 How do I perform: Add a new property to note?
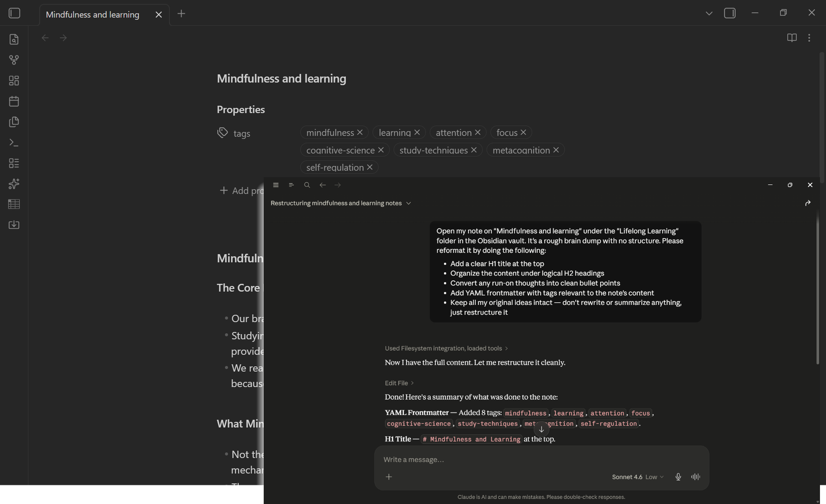click(x=242, y=191)
